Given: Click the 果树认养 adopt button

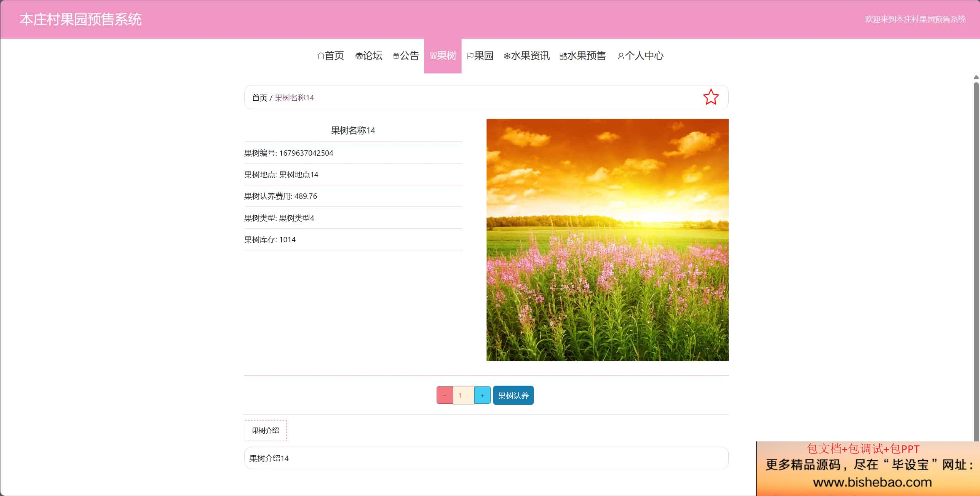Looking at the screenshot, I should coord(513,395).
